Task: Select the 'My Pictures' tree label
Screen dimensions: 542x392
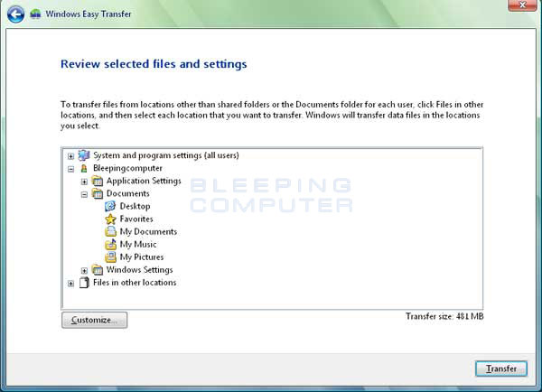Action: click(x=142, y=257)
